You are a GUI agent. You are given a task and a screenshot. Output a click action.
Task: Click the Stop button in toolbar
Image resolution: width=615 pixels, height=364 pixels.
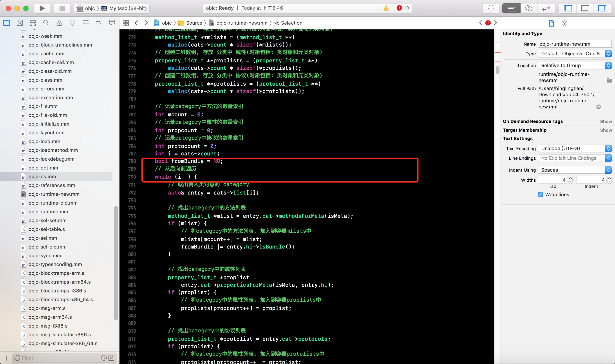point(62,8)
